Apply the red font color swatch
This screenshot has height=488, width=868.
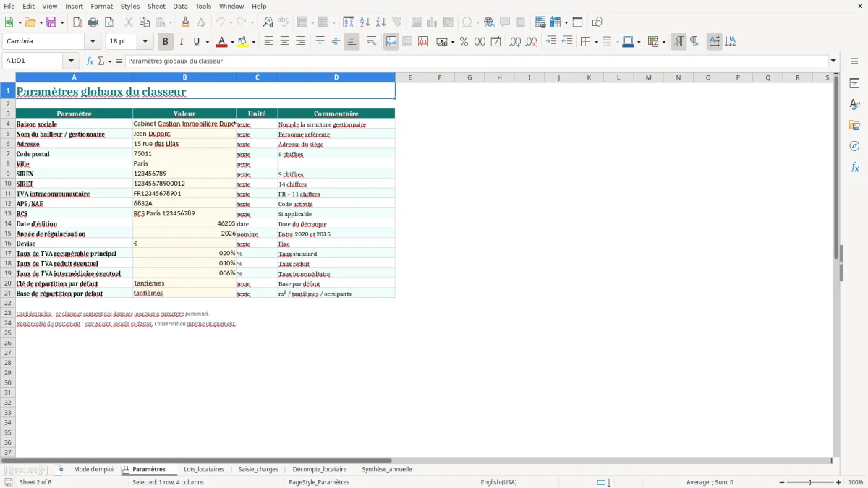coord(221,42)
